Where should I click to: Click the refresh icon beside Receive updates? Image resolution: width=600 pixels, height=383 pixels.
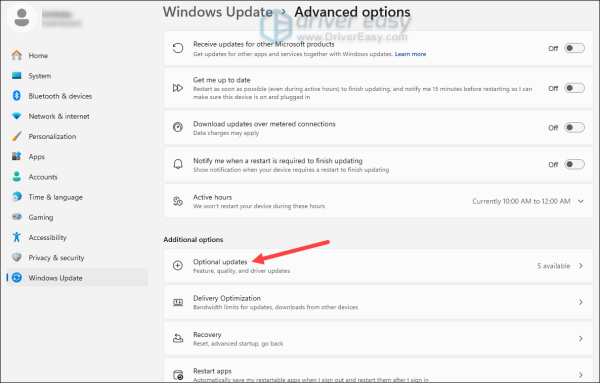pyautogui.click(x=178, y=48)
